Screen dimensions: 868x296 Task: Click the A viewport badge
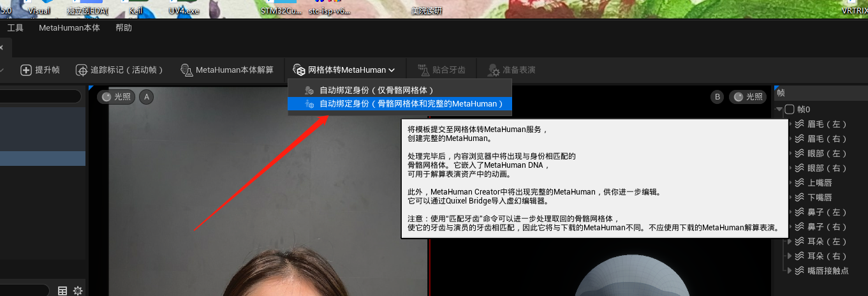147,97
